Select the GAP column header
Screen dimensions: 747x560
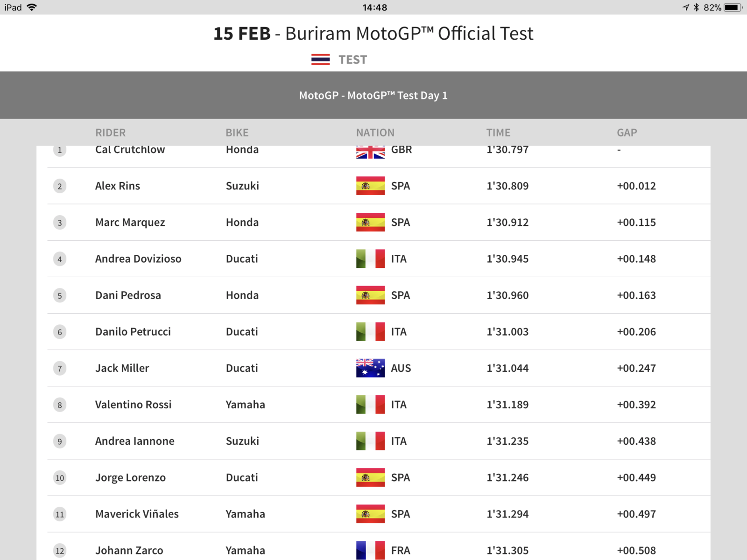pyautogui.click(x=627, y=133)
